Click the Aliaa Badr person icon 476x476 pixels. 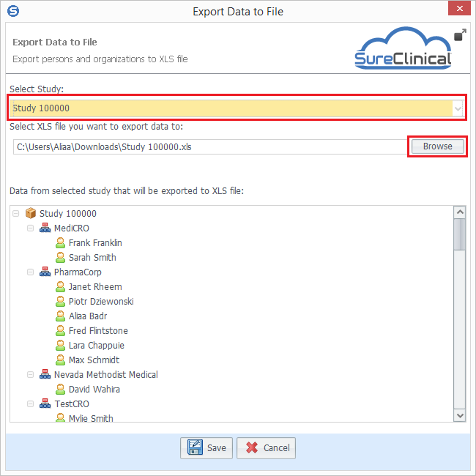tap(60, 316)
